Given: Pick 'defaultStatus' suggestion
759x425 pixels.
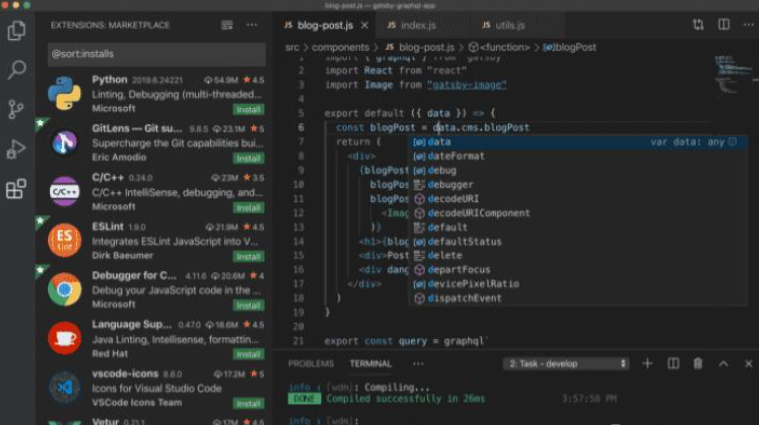Looking at the screenshot, I should point(578,242).
